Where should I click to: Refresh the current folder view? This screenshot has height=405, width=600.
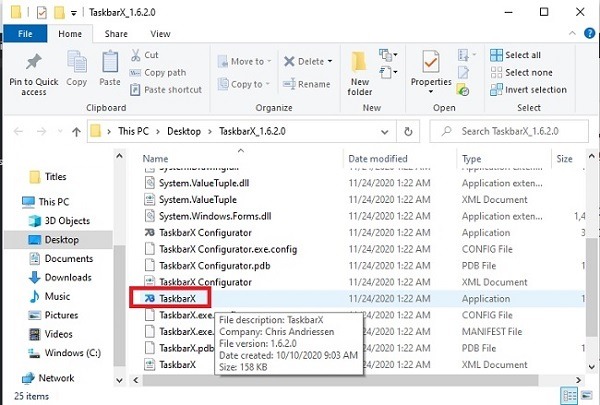pyautogui.click(x=408, y=132)
